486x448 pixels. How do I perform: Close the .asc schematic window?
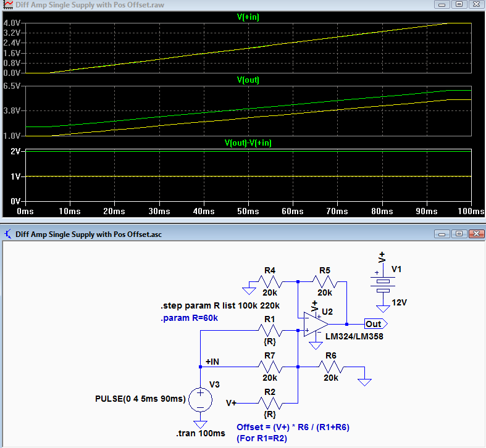pos(477,234)
